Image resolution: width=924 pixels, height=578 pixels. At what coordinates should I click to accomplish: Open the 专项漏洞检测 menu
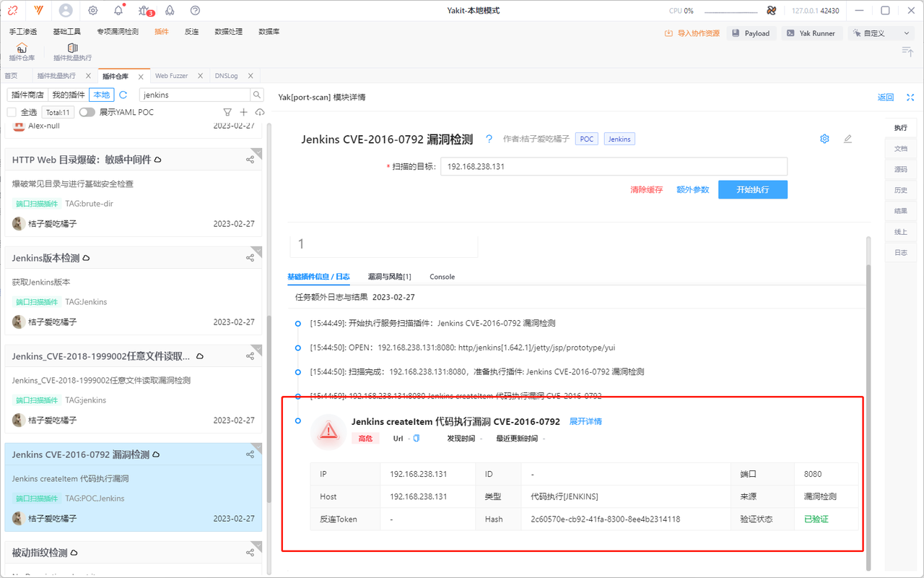[x=118, y=32]
